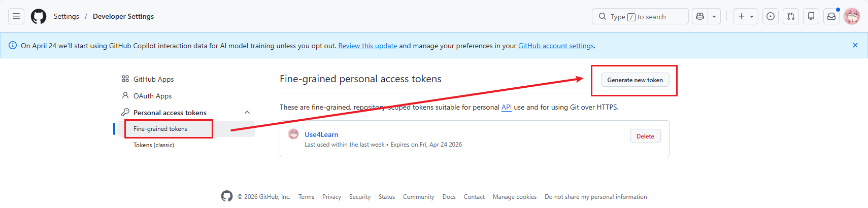
Task: Dismiss the Copilot data notice banner
Action: 855,45
